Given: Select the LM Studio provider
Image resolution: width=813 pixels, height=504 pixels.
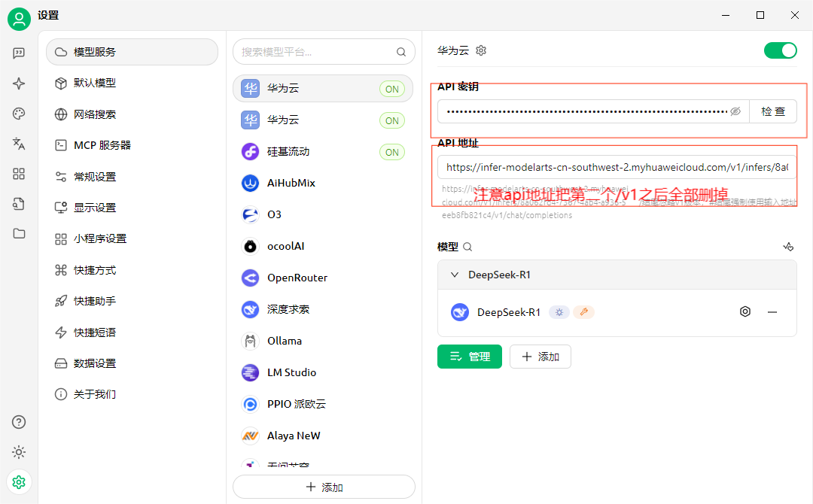Looking at the screenshot, I should point(323,372).
